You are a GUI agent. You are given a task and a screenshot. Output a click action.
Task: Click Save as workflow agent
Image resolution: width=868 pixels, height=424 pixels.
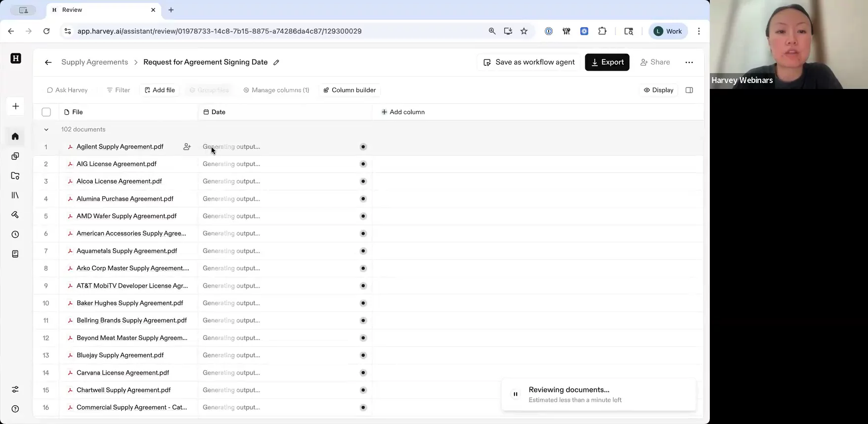(x=528, y=62)
